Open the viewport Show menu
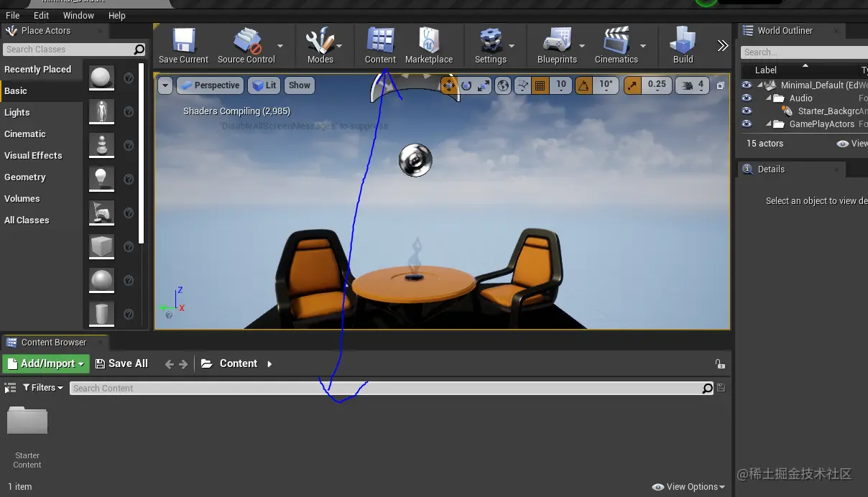The width and height of the screenshot is (868, 497). (x=299, y=85)
